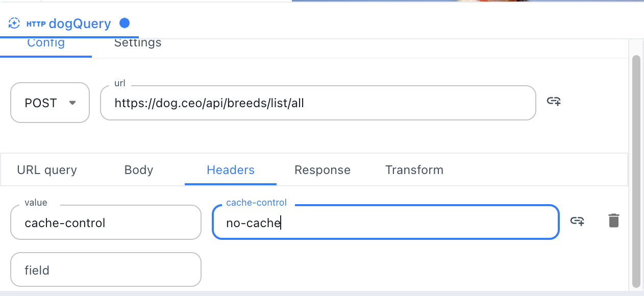Click the add-link icon beside the no-cache field

[x=577, y=221]
